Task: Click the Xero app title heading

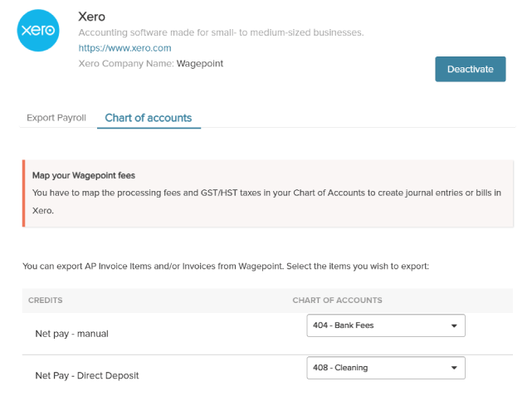Action: coord(91,17)
